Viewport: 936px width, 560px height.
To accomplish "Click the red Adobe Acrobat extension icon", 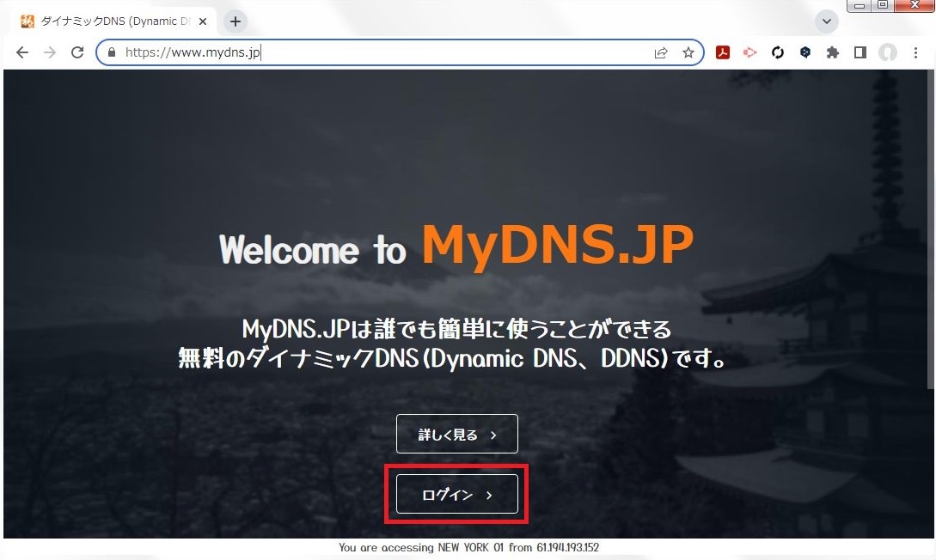I will (724, 52).
